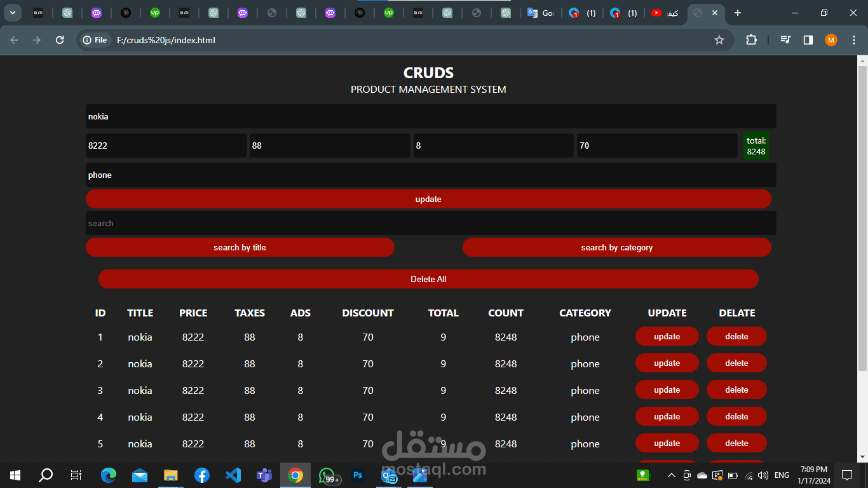Screen dimensions: 868x488
Task: Switch to the Google Translate tab
Action: [x=541, y=13]
